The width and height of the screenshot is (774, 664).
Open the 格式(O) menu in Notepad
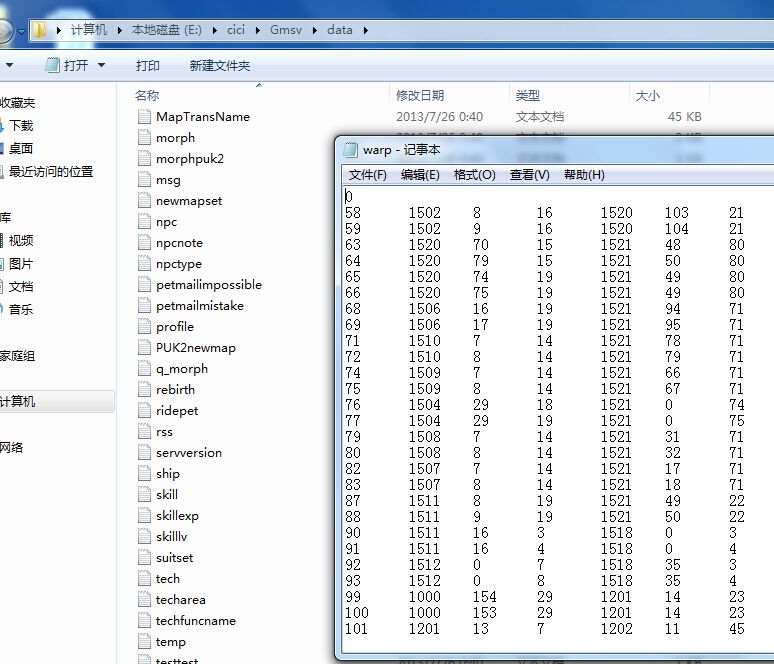pos(474,175)
